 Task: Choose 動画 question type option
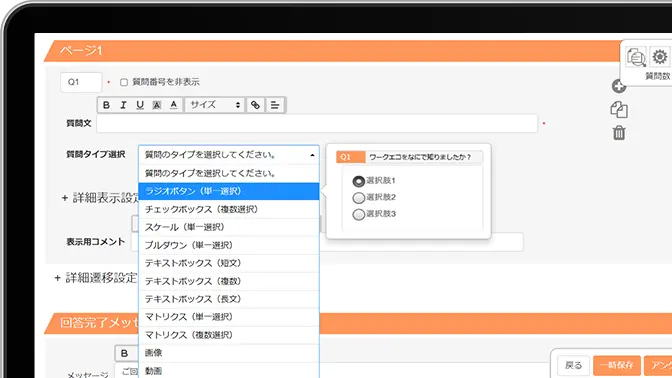[229, 370]
